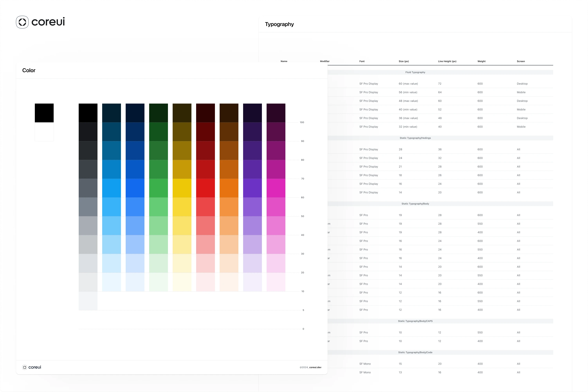Click the Size (px) column header
The width and height of the screenshot is (588, 392).
(404, 61)
